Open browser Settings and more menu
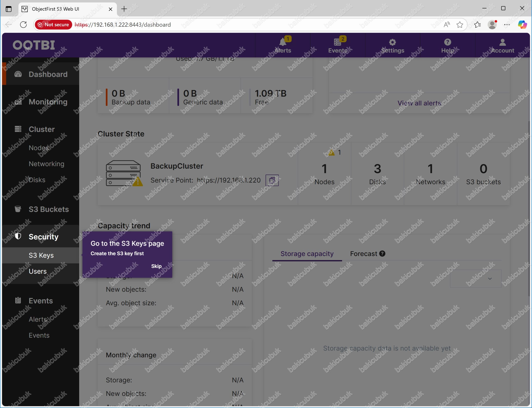 click(507, 25)
